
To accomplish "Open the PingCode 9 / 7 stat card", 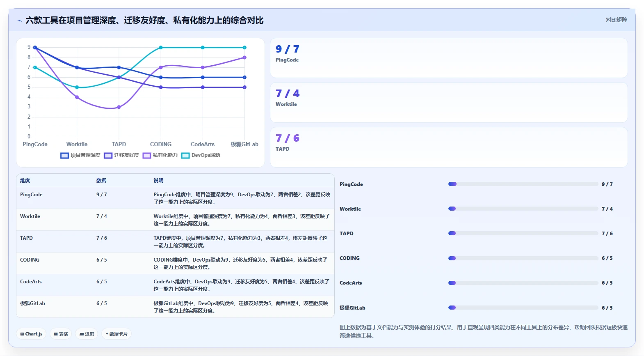I will (x=449, y=58).
